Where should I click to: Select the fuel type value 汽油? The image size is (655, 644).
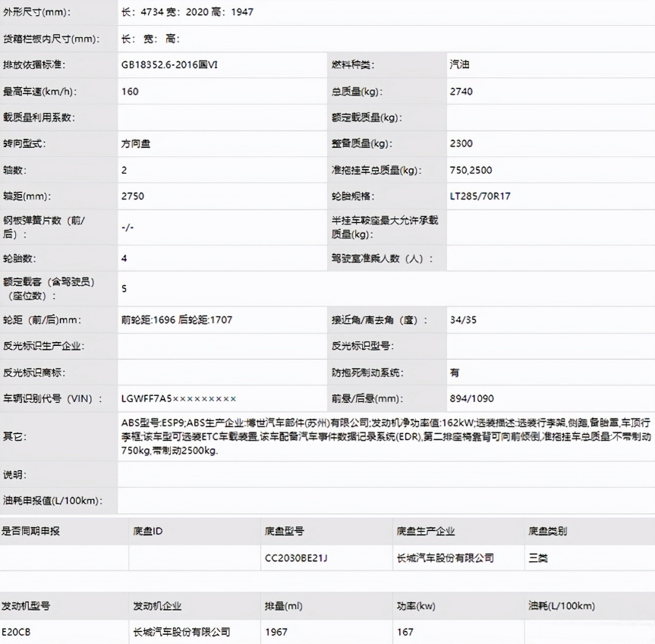pos(459,64)
